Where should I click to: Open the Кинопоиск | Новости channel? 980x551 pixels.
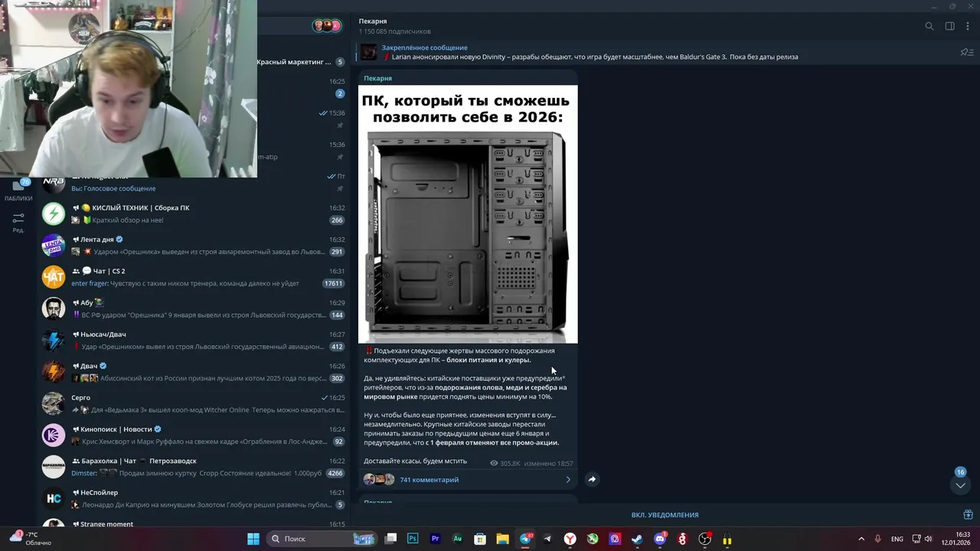(195, 435)
